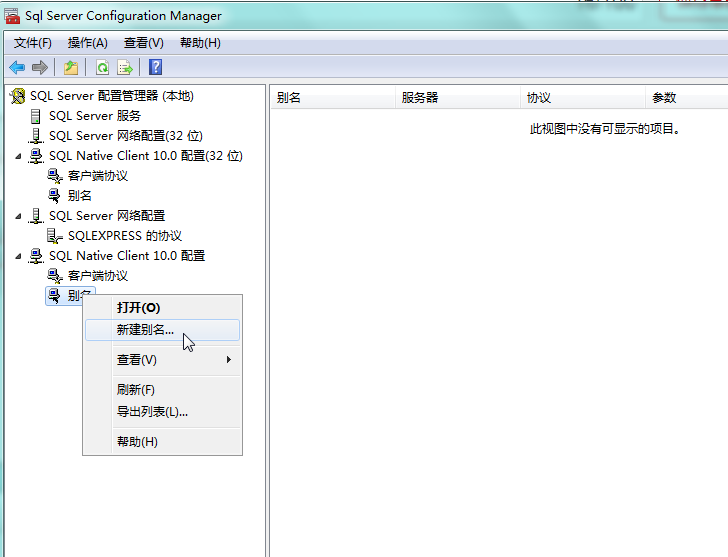Click the icon beside SQL Server 服务
The height and width of the screenshot is (557, 728).
[35, 116]
